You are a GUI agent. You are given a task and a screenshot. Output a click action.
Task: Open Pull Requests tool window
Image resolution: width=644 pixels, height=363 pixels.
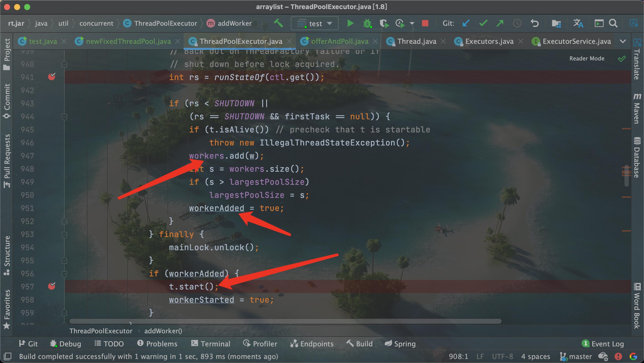click(7, 161)
